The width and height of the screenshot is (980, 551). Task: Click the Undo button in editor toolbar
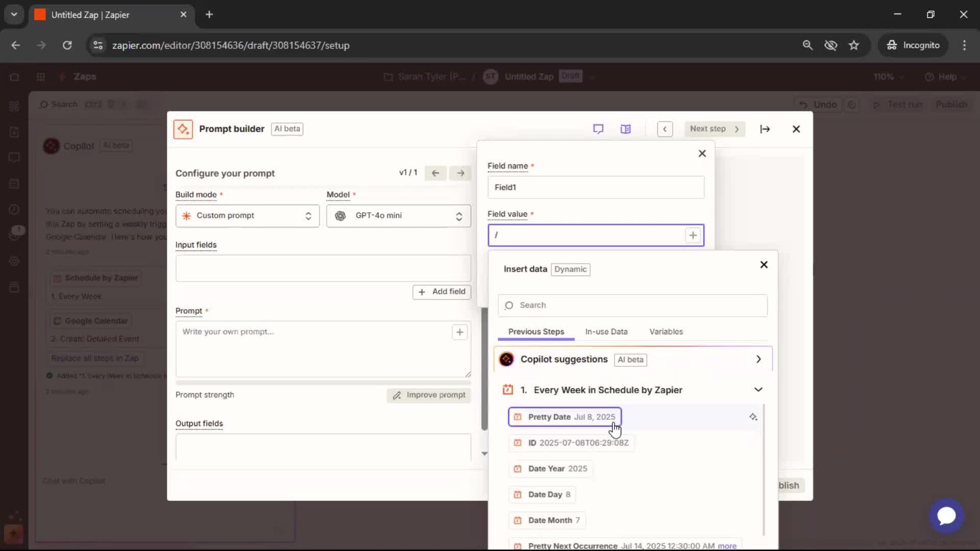818,105
